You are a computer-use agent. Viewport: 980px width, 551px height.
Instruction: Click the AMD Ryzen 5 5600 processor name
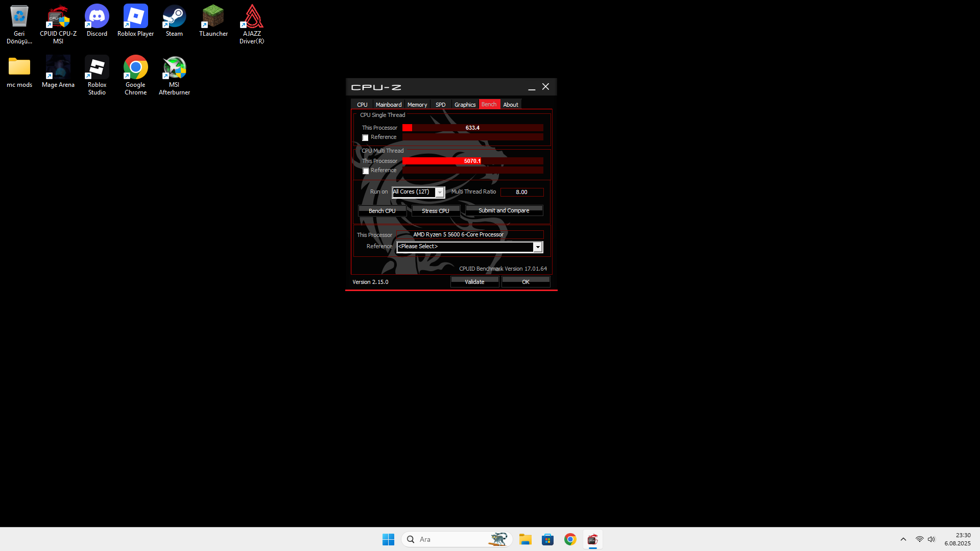click(x=459, y=234)
